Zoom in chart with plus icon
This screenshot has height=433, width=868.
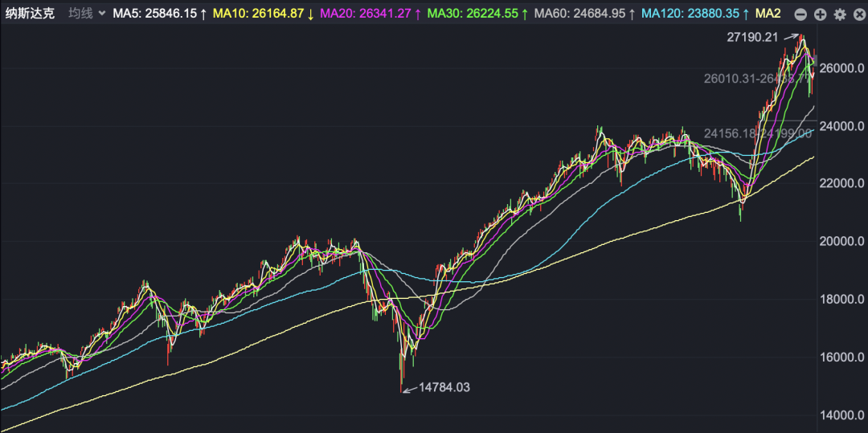point(821,14)
